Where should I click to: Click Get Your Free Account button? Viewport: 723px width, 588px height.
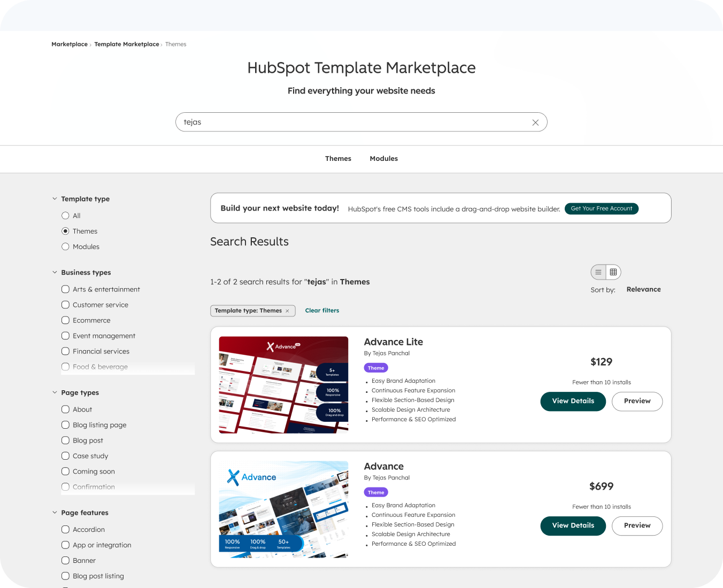(602, 208)
